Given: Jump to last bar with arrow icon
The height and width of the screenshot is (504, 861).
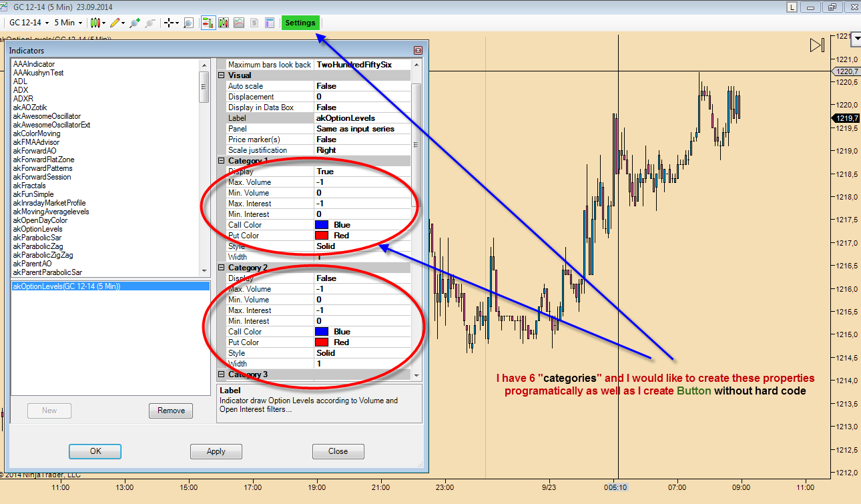Looking at the screenshot, I should tap(818, 45).
